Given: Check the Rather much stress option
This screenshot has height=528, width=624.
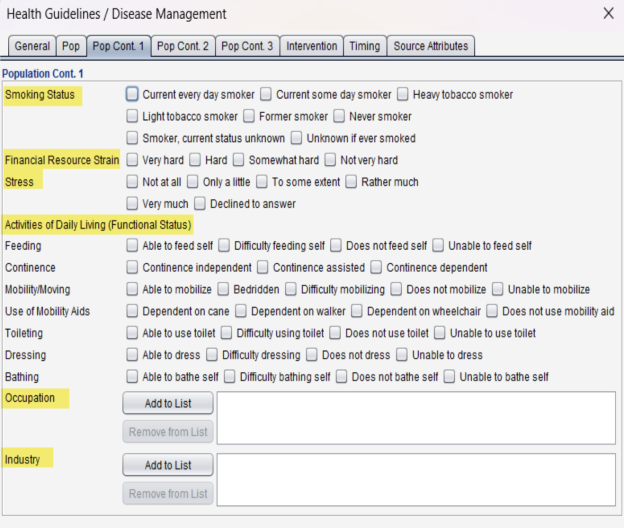Looking at the screenshot, I should click(x=351, y=182).
